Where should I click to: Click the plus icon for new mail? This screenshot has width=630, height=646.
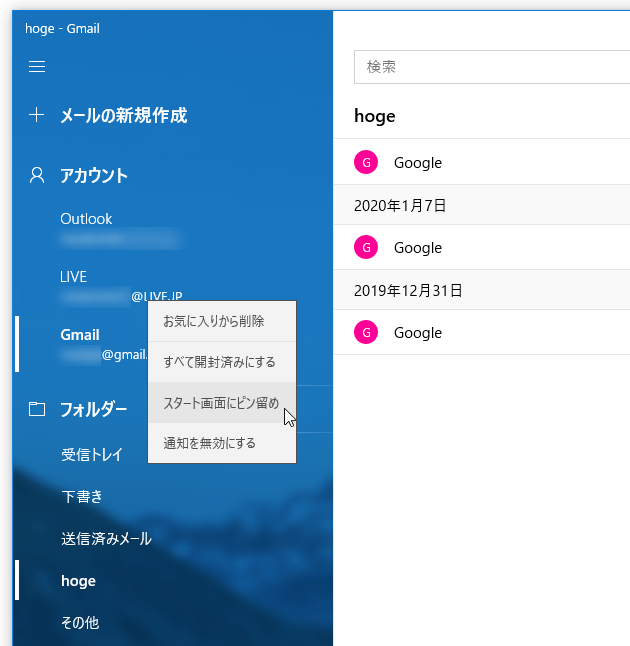[x=37, y=115]
